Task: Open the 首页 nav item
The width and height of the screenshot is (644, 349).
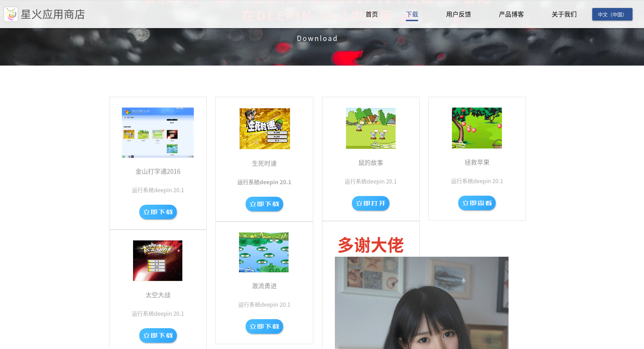Action: pyautogui.click(x=372, y=14)
